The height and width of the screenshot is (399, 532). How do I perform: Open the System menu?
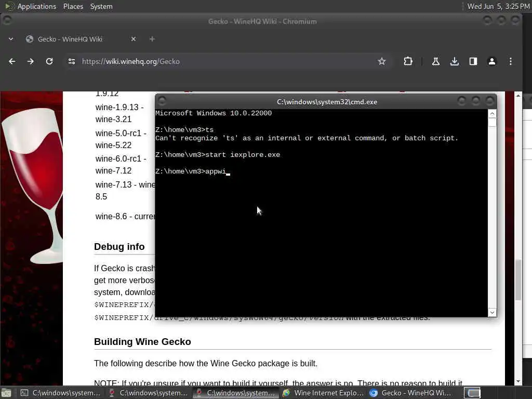pos(101,6)
